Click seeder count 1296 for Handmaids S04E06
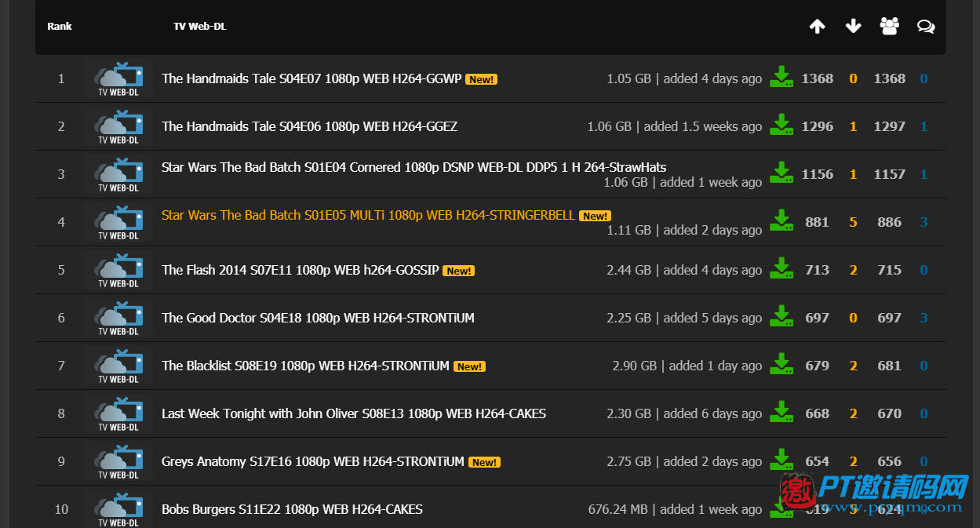 point(817,126)
